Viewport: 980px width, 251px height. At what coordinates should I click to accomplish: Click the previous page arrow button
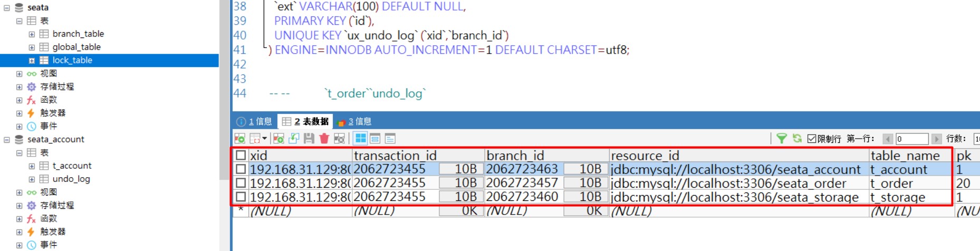click(x=888, y=139)
